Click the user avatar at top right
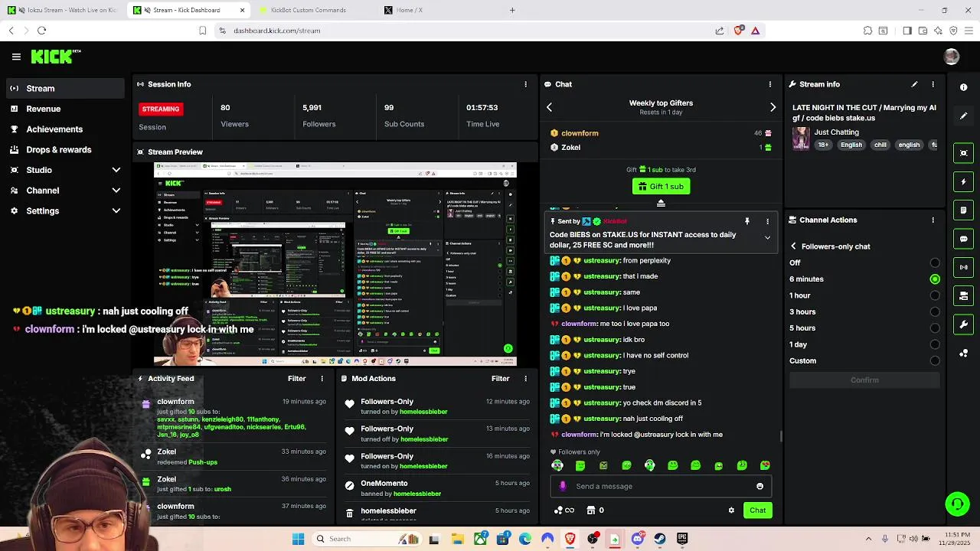The height and width of the screenshot is (551, 980). pos(952,57)
